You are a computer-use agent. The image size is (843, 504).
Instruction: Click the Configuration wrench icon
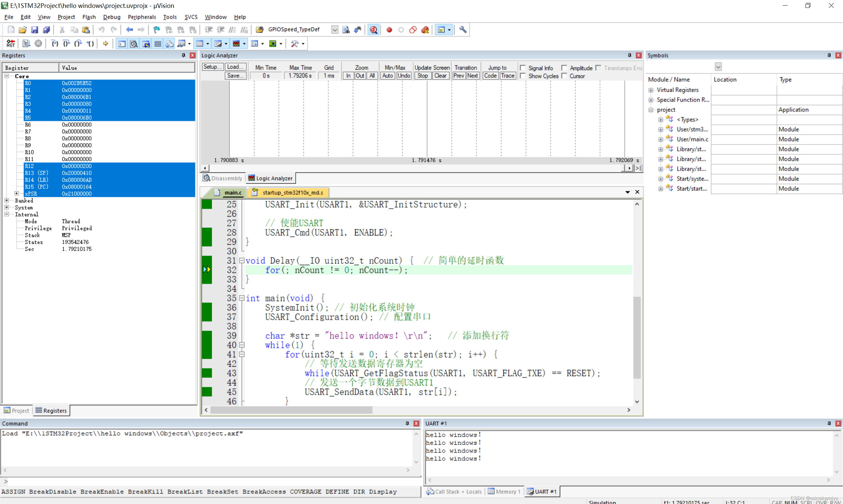pos(463,30)
